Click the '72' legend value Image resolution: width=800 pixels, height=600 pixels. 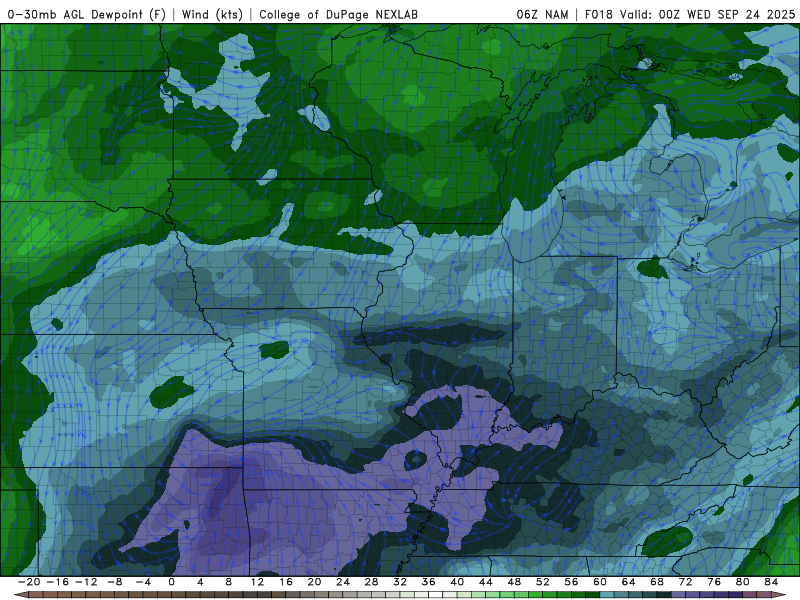(x=686, y=582)
